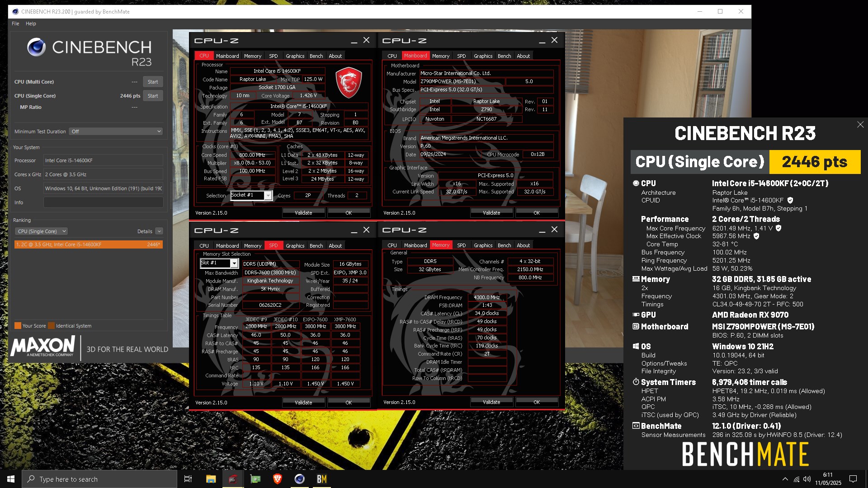The height and width of the screenshot is (488, 868).
Task: Open the CPU (Single Core) ranking dropdown
Action: click(41, 231)
